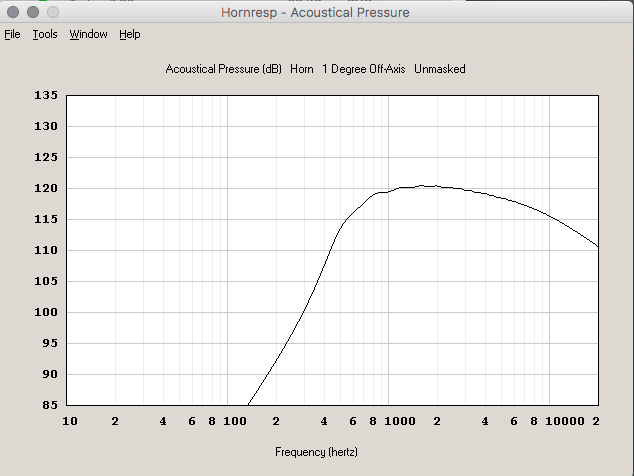Open the Tools menu
Viewport: 634px width, 476px height.
44,34
